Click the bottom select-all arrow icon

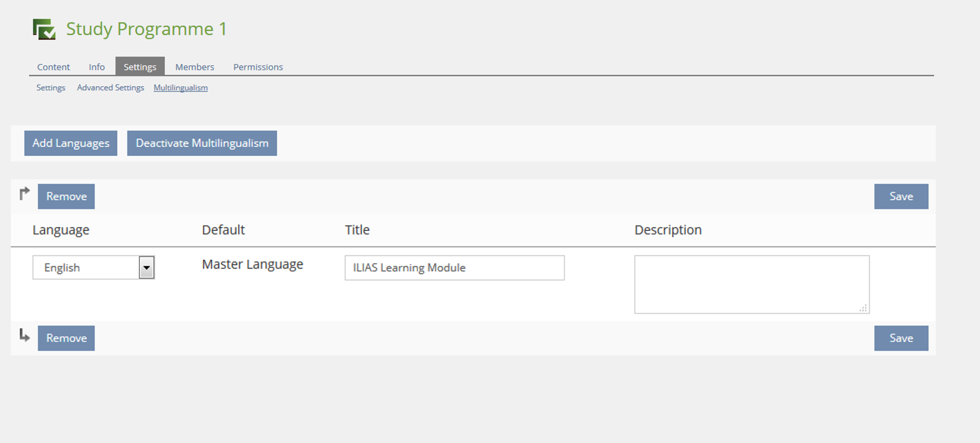24,335
